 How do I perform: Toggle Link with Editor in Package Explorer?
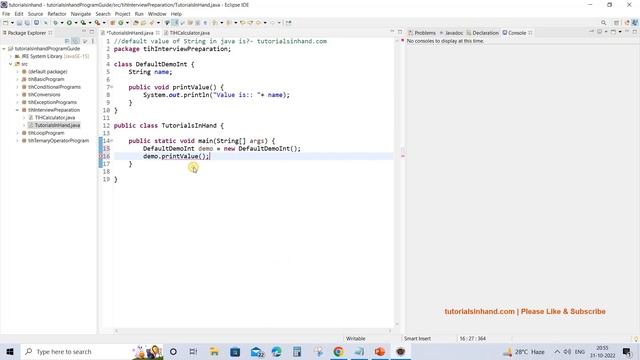(76, 41)
